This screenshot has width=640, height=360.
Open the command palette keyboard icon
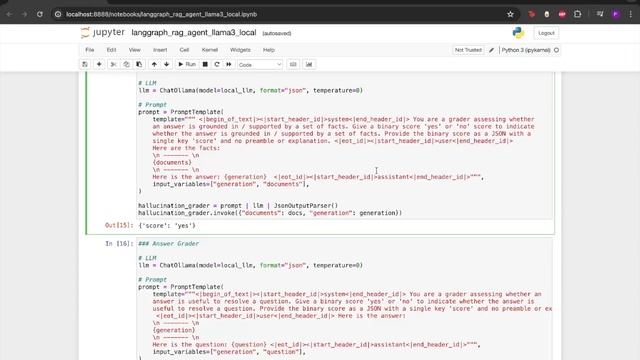coord(293,64)
